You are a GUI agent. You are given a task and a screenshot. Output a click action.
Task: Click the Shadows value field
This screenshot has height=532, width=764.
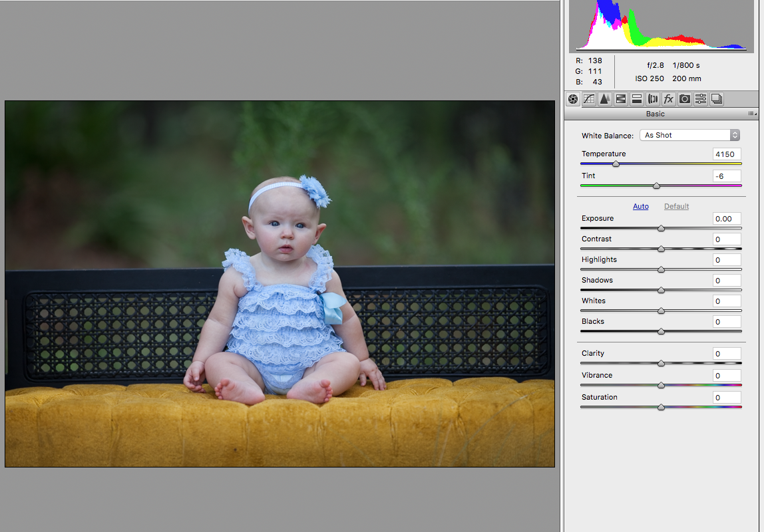point(727,281)
